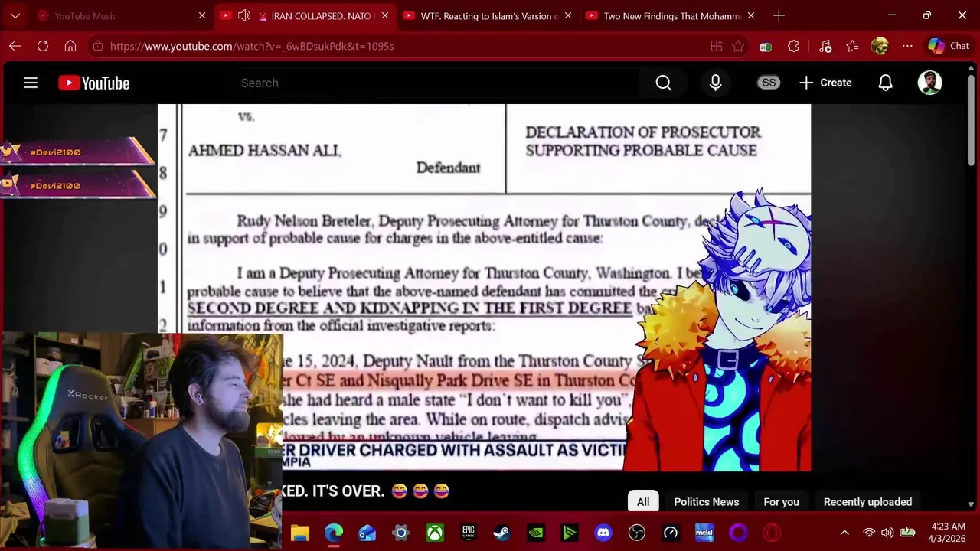Toggle the green switch extension icon

[x=766, y=46]
